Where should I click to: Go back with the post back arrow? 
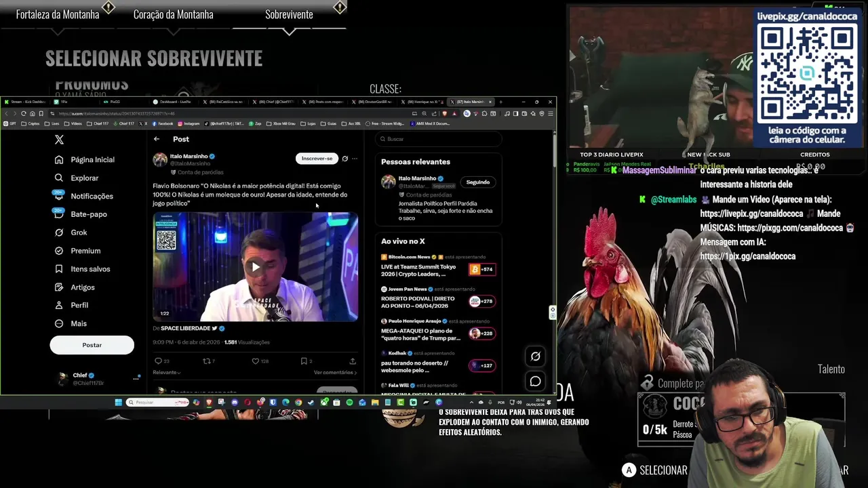[157, 139]
